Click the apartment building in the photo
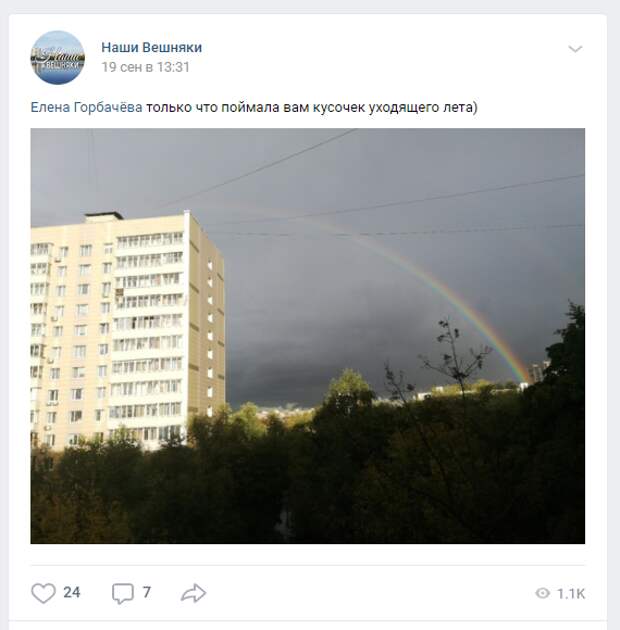Image resolution: width=620 pixels, height=630 pixels. click(x=128, y=329)
